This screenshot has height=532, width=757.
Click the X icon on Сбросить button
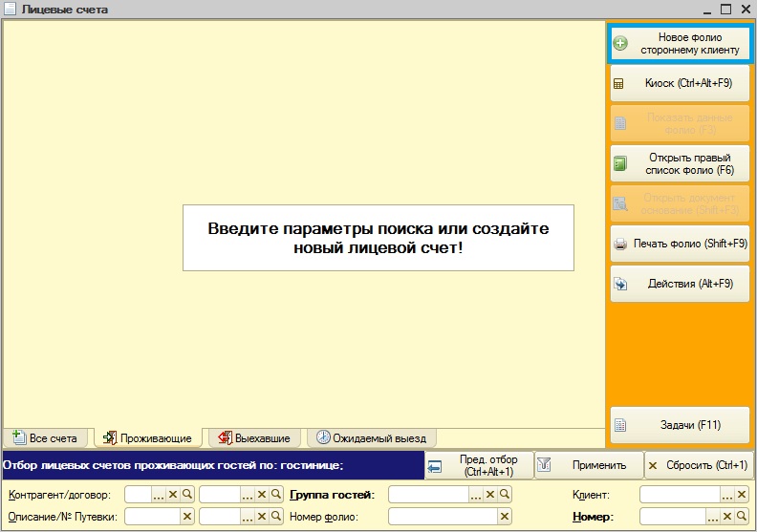[x=653, y=465]
